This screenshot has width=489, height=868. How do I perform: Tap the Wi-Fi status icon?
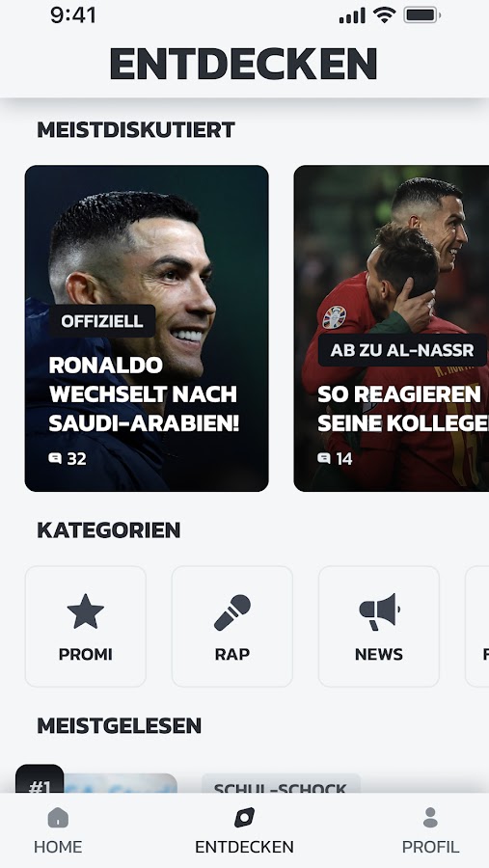click(x=384, y=14)
